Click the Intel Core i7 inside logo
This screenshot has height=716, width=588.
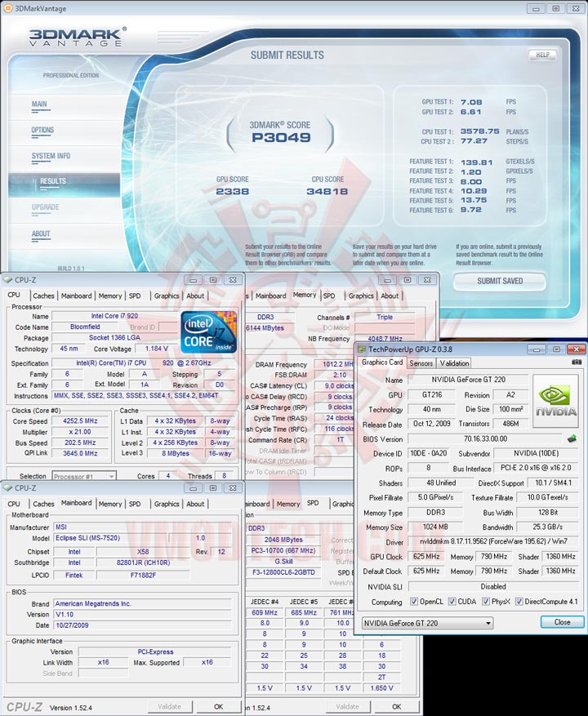[209, 332]
